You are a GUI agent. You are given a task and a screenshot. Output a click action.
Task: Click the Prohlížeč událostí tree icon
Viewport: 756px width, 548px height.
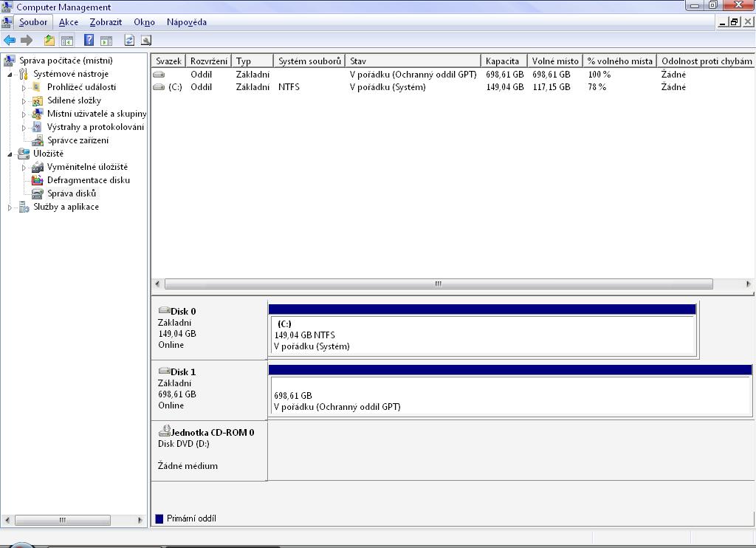click(37, 87)
